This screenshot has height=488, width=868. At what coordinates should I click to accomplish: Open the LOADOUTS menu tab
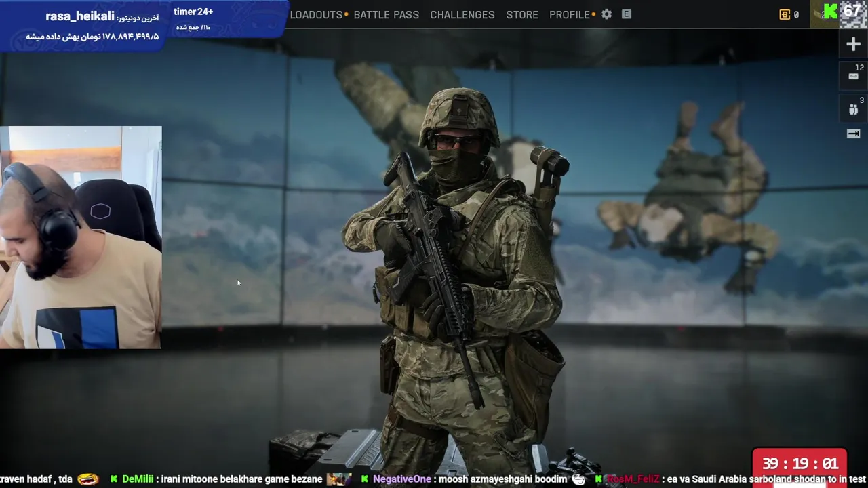tap(316, 14)
